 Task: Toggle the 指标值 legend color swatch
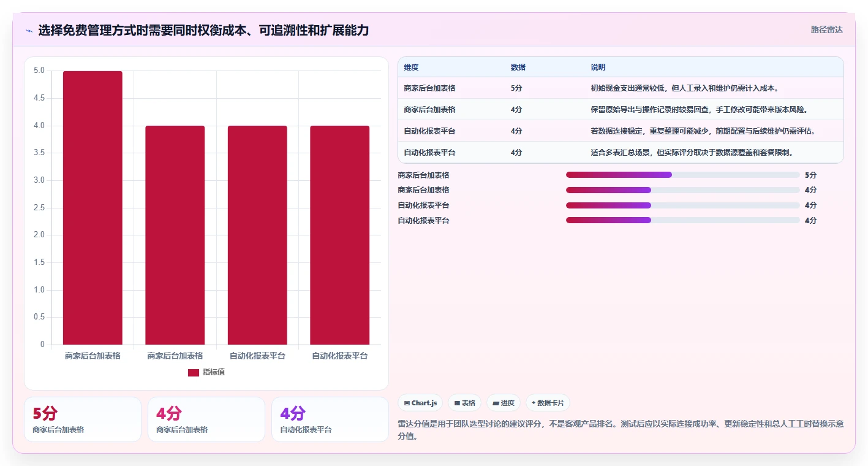click(x=194, y=372)
